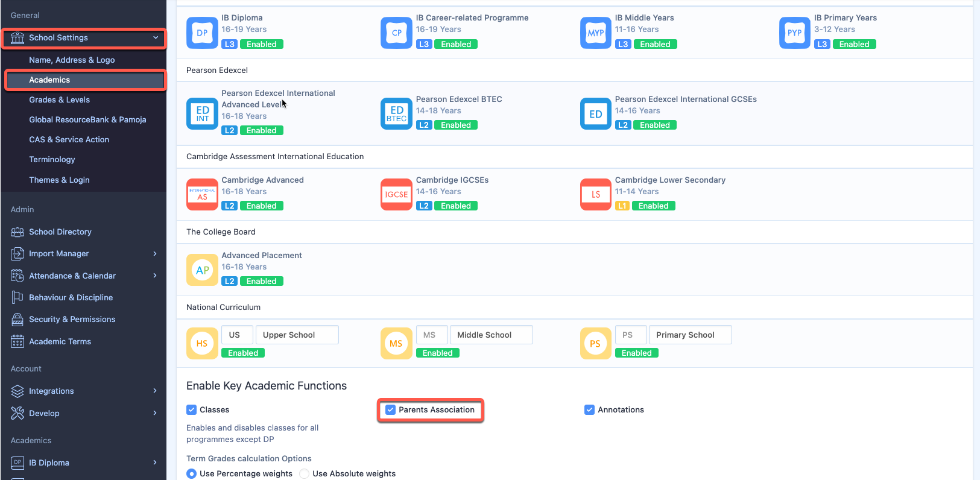The height and width of the screenshot is (480, 980).
Task: Click the Attendance & Calendar sidebar icon
Action: pos(17,276)
